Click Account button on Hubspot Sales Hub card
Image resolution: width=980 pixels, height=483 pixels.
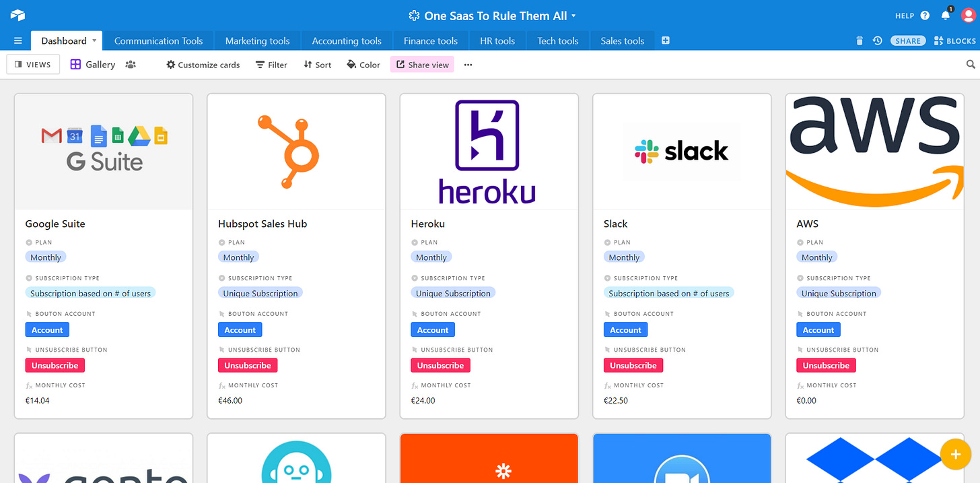(240, 330)
